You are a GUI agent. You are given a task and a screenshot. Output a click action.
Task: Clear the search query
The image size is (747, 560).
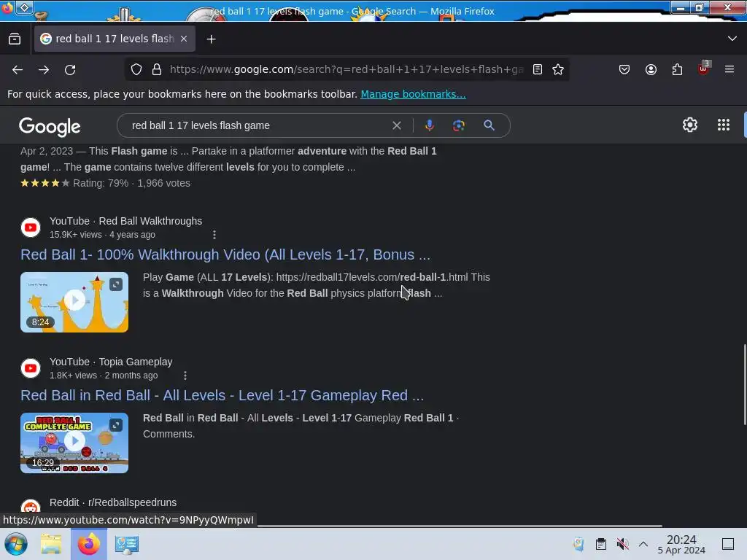pyautogui.click(x=396, y=125)
